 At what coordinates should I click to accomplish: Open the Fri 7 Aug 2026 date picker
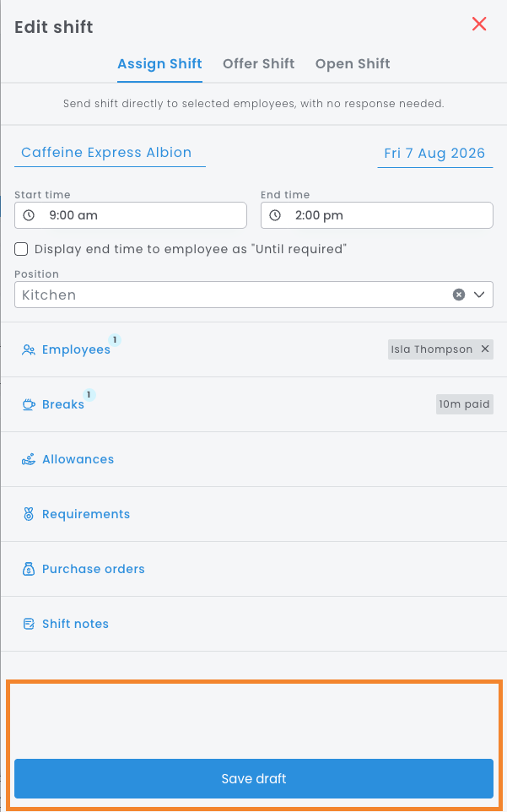[x=434, y=154]
